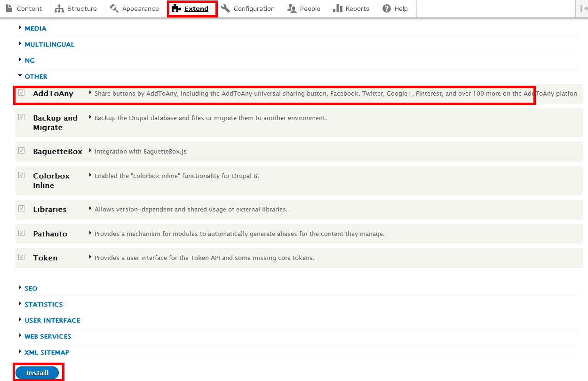Check the Backup and Migrate checkbox
588x381 pixels.
21,117
